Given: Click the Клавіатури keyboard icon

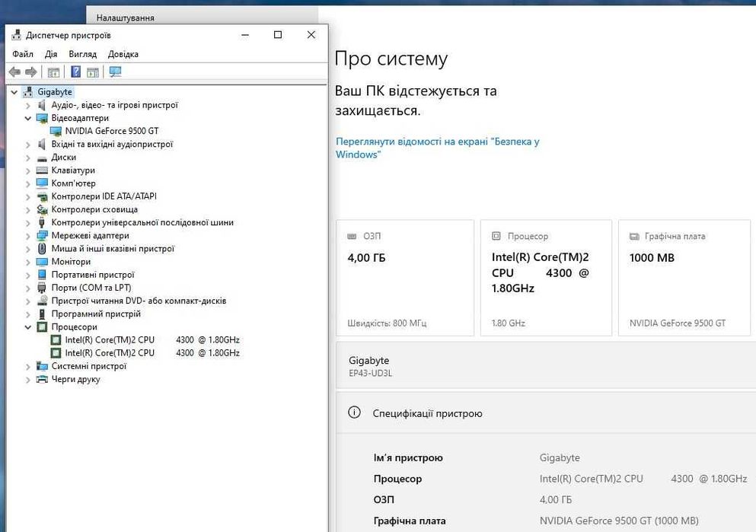Looking at the screenshot, I should (x=42, y=170).
